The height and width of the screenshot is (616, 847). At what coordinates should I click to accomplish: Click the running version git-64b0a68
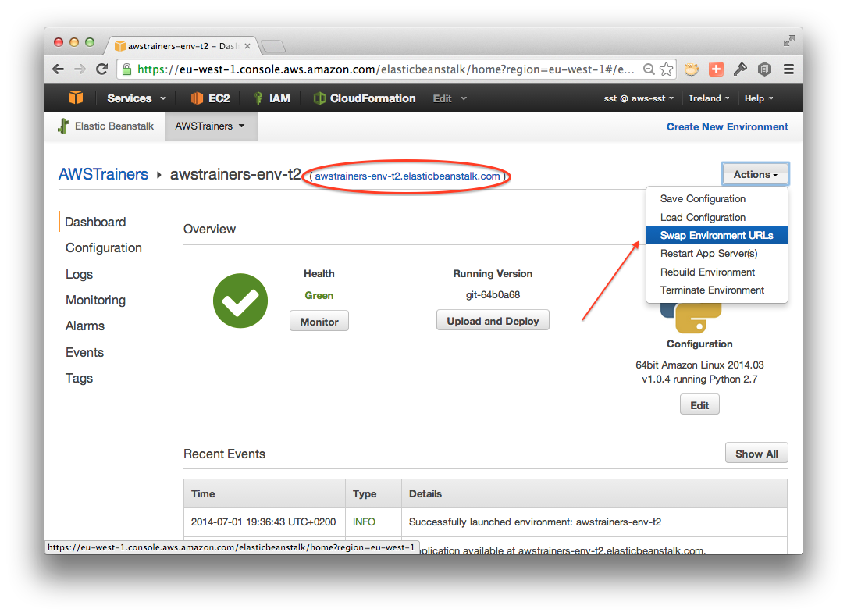click(493, 295)
